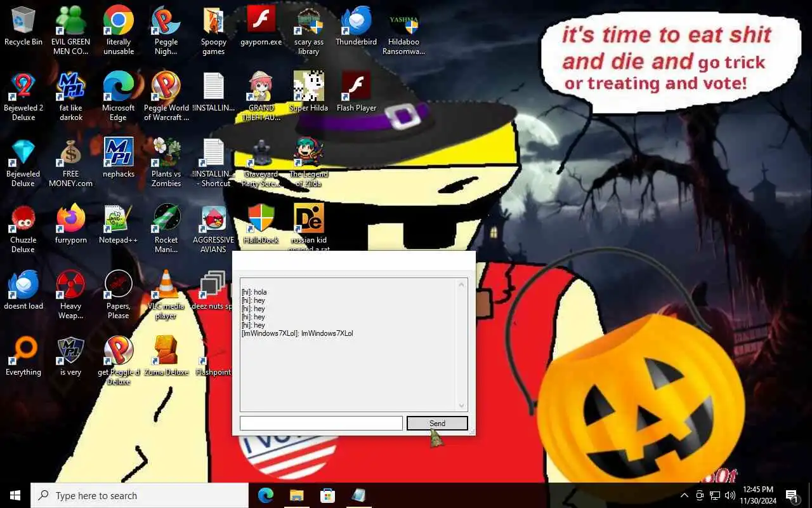Select the "[hi]: hola" chat line
812x508 pixels.
point(254,292)
